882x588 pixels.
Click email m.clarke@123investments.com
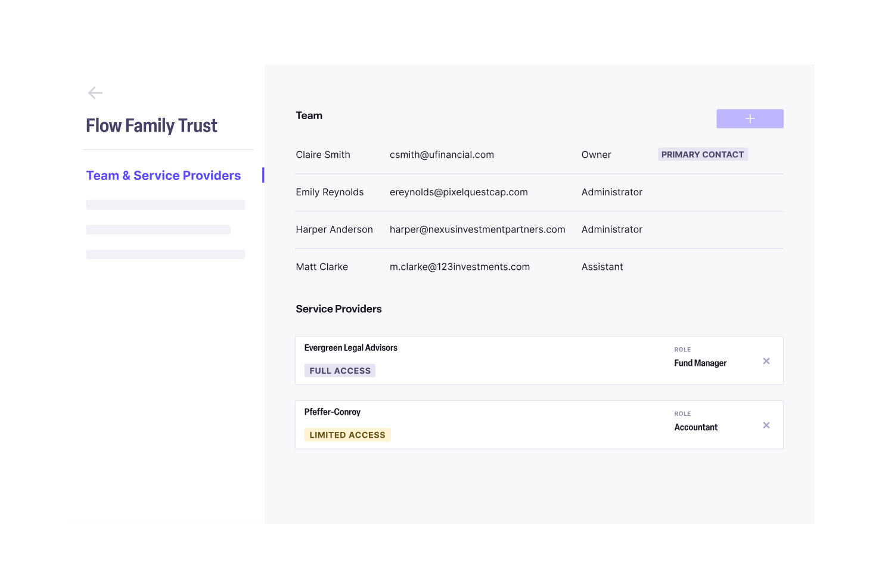click(459, 267)
